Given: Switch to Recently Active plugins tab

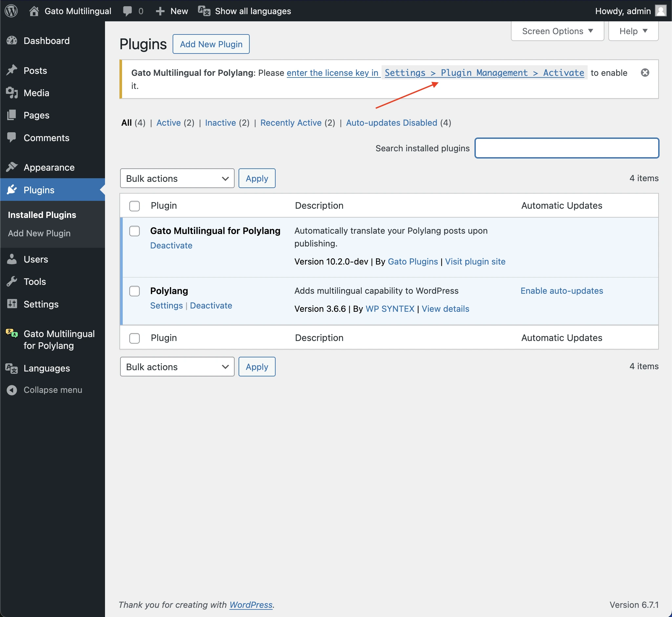Looking at the screenshot, I should coord(291,122).
